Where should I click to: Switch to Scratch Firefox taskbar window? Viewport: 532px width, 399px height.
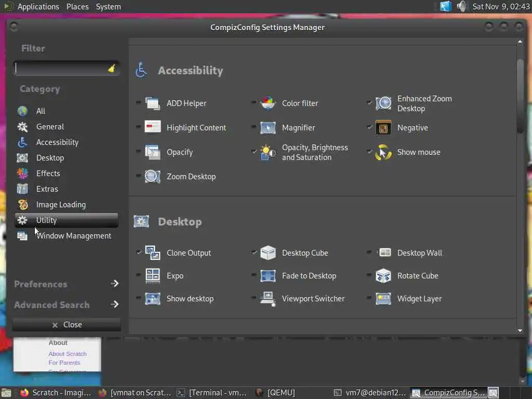tap(56, 393)
